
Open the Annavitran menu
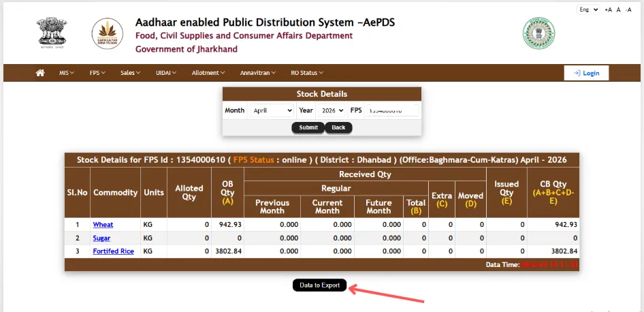tap(257, 73)
